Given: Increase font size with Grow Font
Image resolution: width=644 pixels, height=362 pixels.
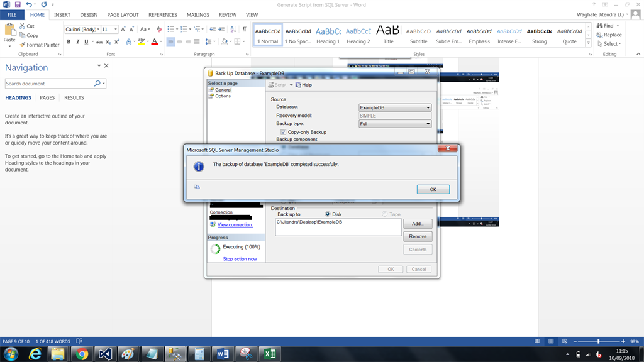Looking at the screenshot, I should point(123,29).
